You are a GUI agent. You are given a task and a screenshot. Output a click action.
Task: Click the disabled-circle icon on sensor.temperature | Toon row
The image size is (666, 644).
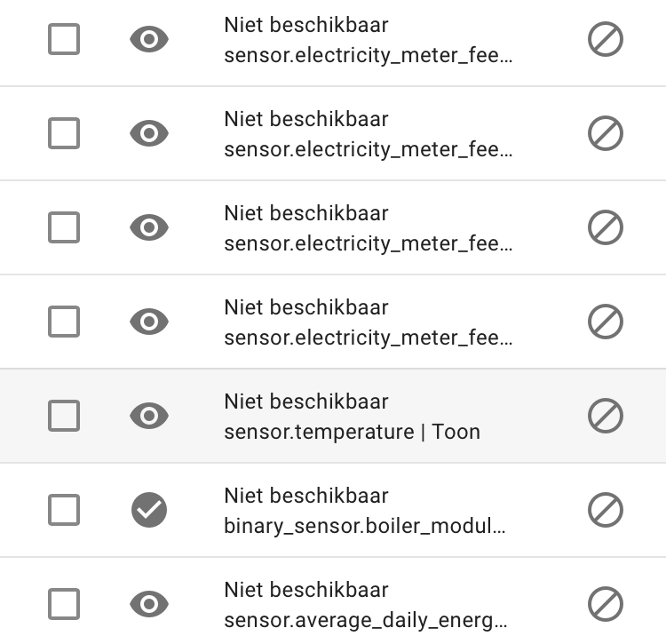click(606, 416)
